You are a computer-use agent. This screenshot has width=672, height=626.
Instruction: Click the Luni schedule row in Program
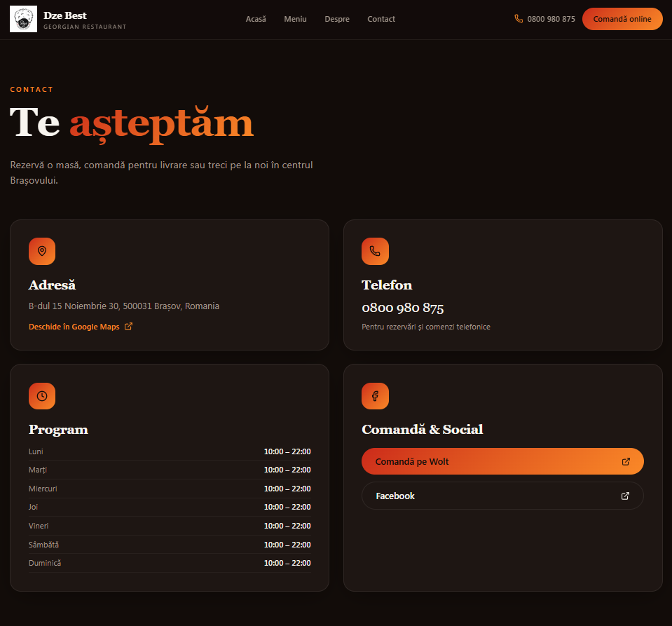(169, 451)
